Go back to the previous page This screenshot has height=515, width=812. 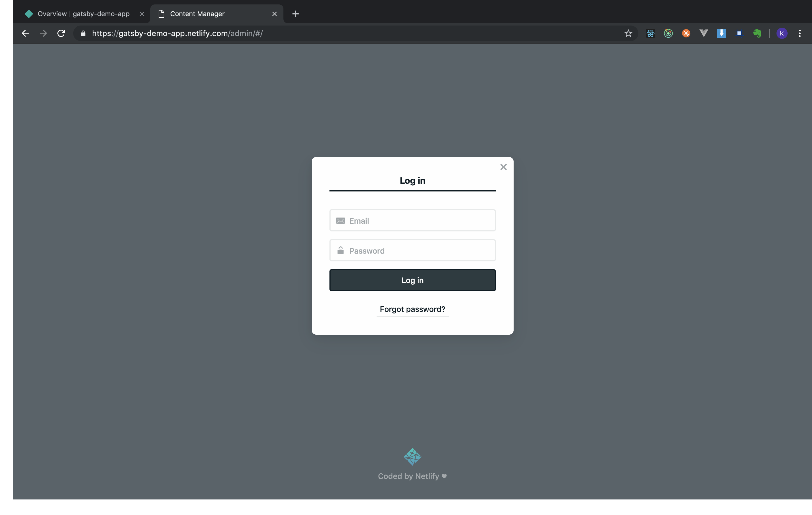pos(26,33)
